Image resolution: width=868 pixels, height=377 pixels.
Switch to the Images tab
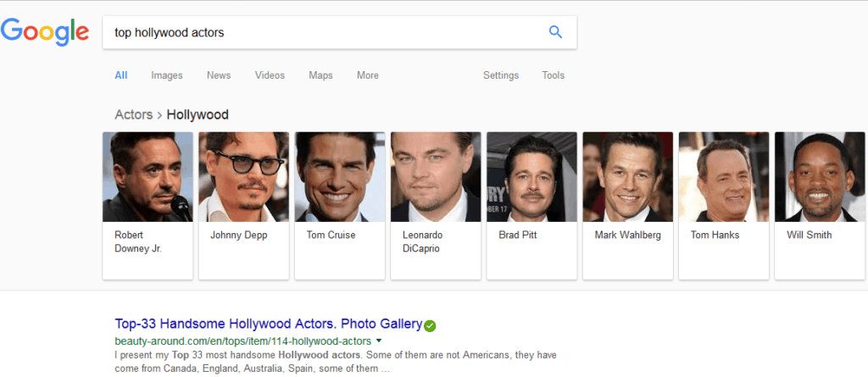pos(167,75)
